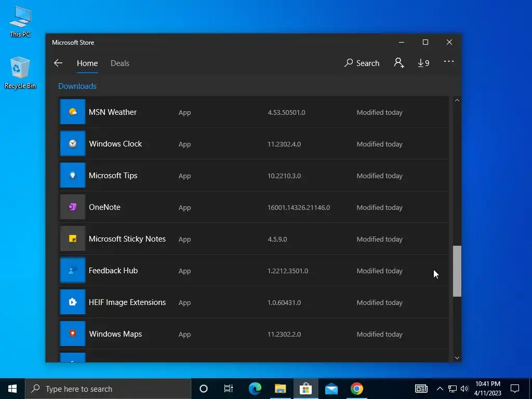This screenshot has height=399, width=532.
Task: Follow the Downloads link
Action: point(77,86)
